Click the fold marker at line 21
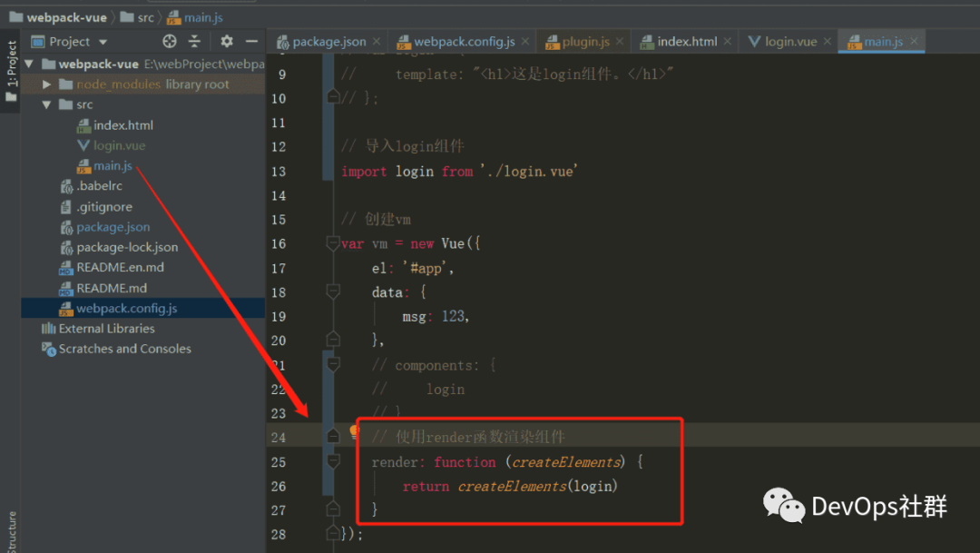The height and width of the screenshot is (553, 980). click(333, 364)
